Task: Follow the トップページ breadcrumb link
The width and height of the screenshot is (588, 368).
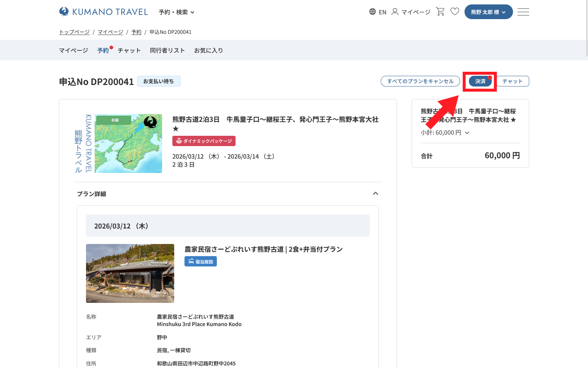Action: coord(74,32)
